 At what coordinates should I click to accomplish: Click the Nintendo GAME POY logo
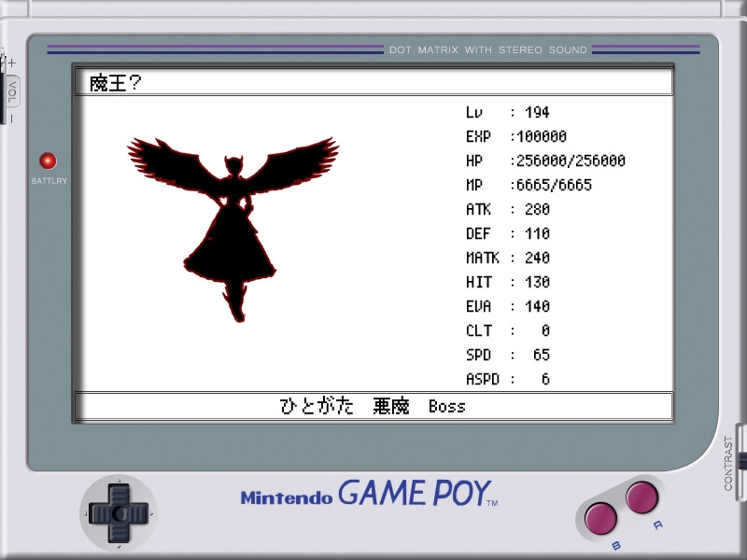[x=370, y=493]
